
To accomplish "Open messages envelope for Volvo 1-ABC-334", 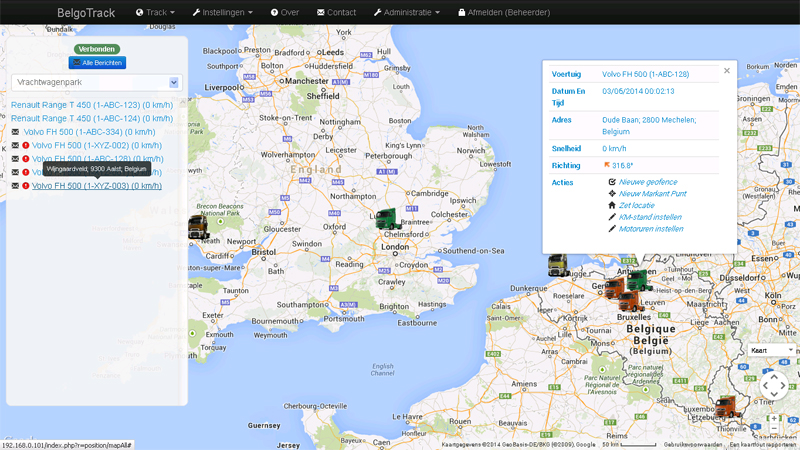I will click(15, 132).
